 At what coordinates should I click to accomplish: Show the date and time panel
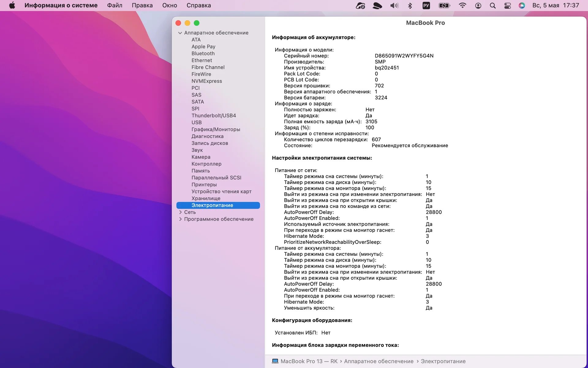pyautogui.click(x=556, y=6)
